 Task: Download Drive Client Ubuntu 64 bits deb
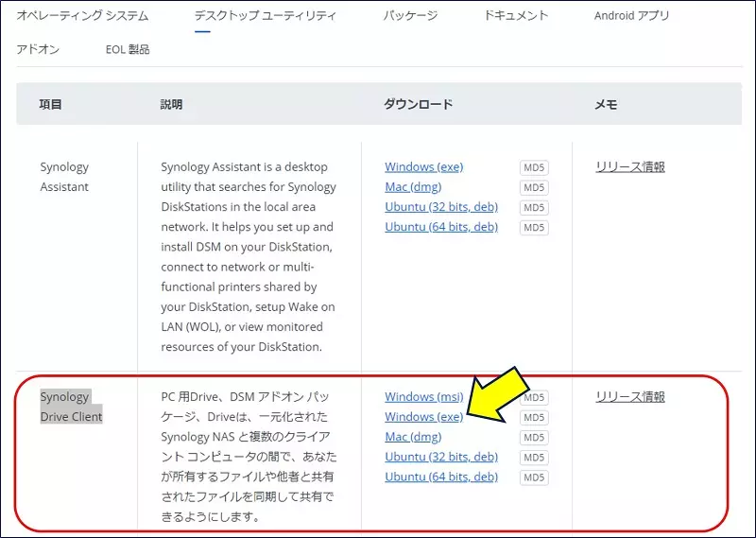441,477
